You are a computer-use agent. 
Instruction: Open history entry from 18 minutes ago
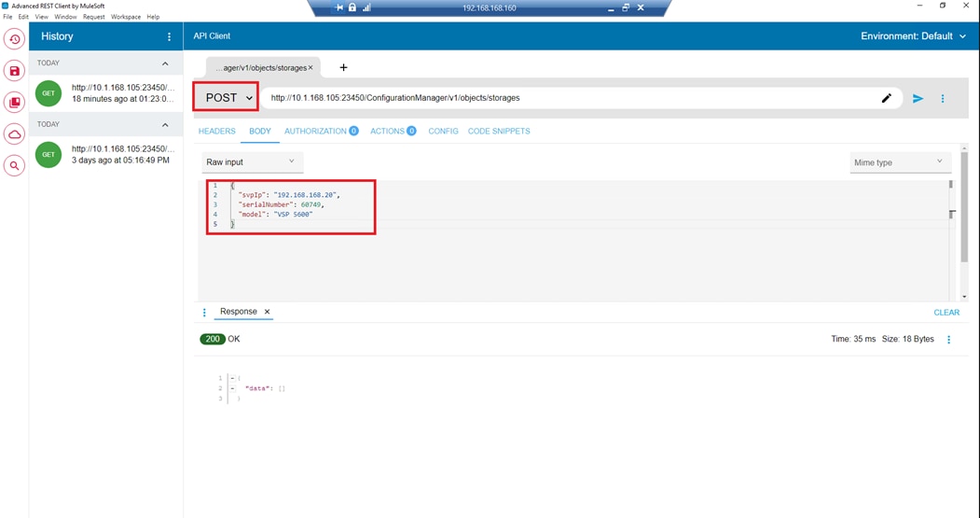point(106,93)
